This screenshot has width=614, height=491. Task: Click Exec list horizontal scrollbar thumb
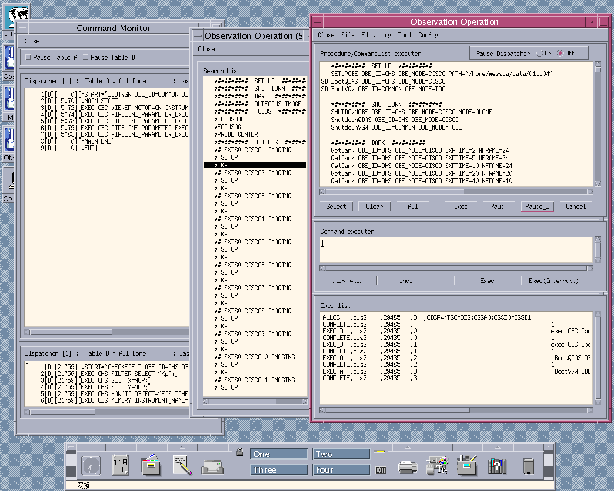click(397, 410)
